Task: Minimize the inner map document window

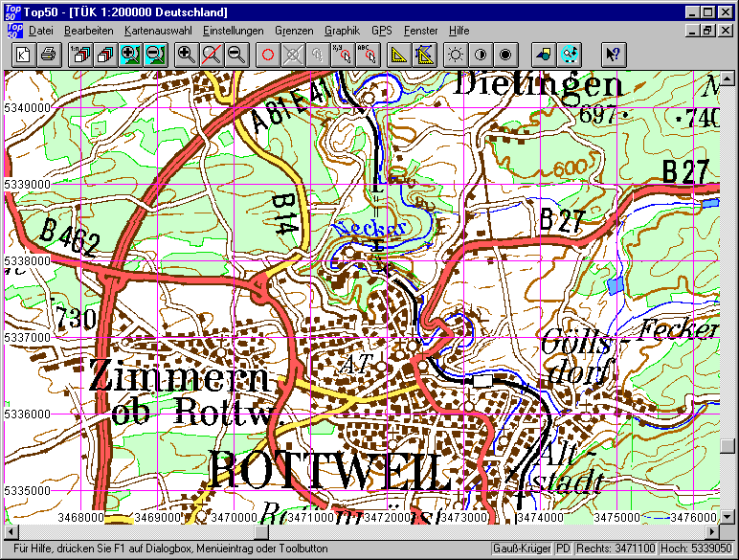Action: tap(692, 31)
